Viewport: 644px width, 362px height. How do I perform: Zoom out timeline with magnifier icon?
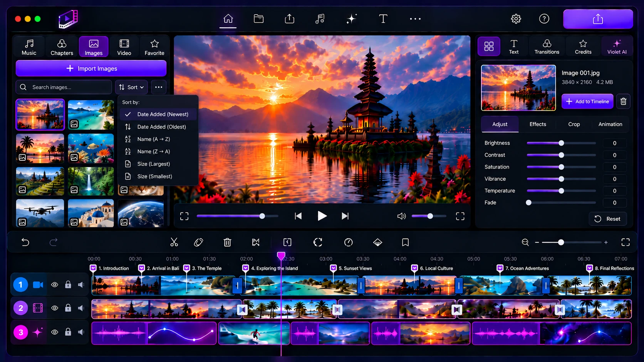(x=525, y=242)
